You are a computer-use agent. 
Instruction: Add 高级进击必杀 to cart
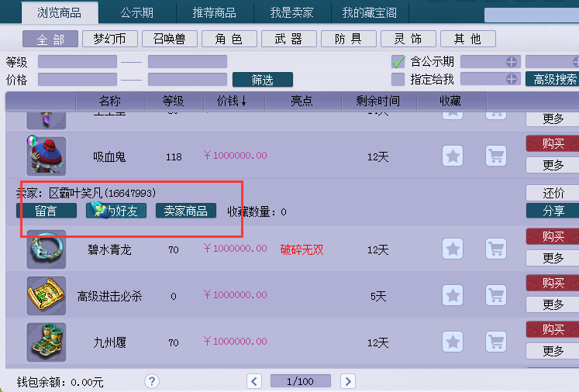(x=496, y=295)
